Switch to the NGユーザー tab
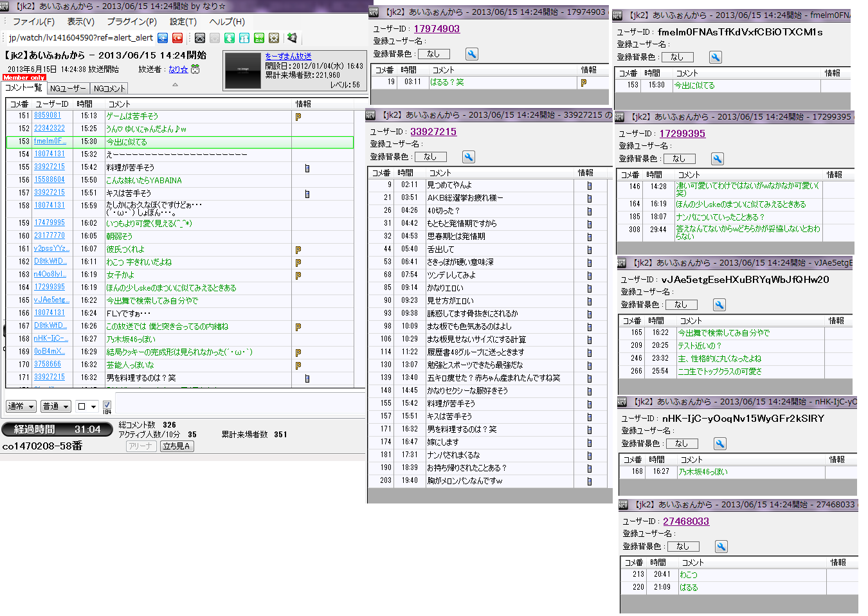Image resolution: width=868 pixels, height=616 pixels. [x=68, y=89]
